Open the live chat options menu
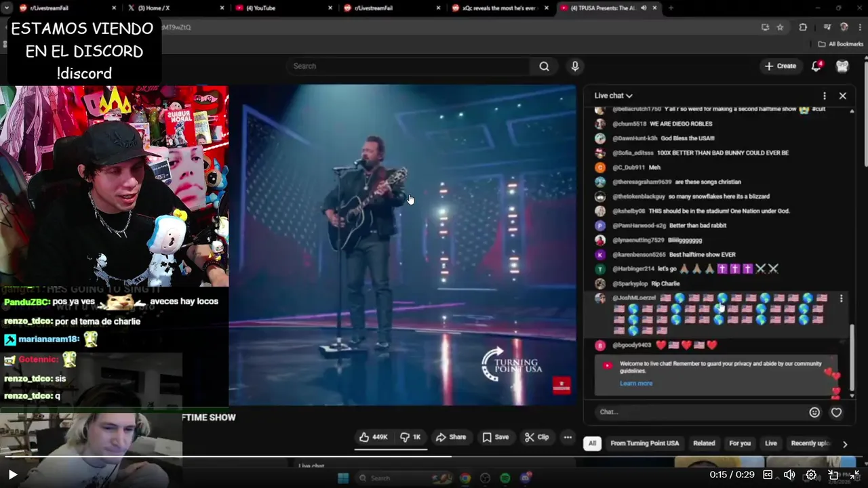The image size is (868, 488). point(824,96)
